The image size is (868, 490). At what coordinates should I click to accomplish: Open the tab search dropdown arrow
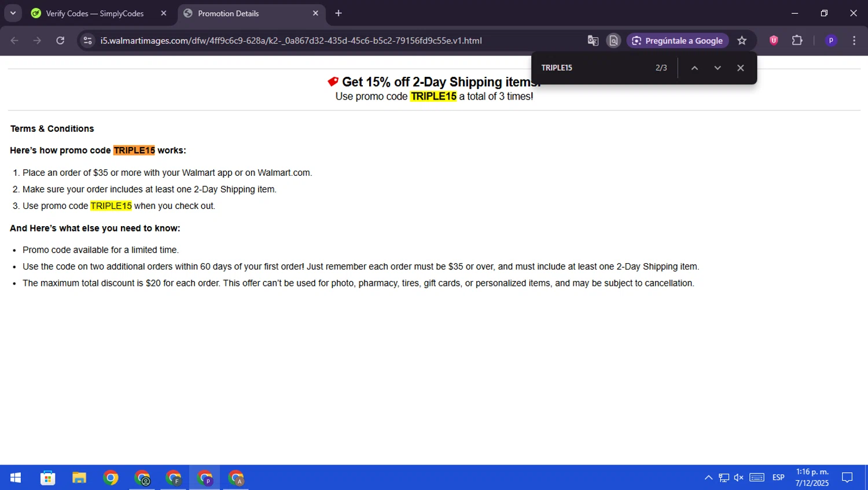[x=13, y=13]
